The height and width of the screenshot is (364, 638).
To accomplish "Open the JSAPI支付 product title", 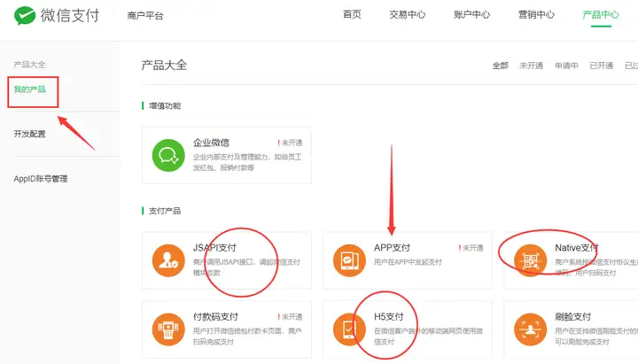I will pyautogui.click(x=214, y=248).
